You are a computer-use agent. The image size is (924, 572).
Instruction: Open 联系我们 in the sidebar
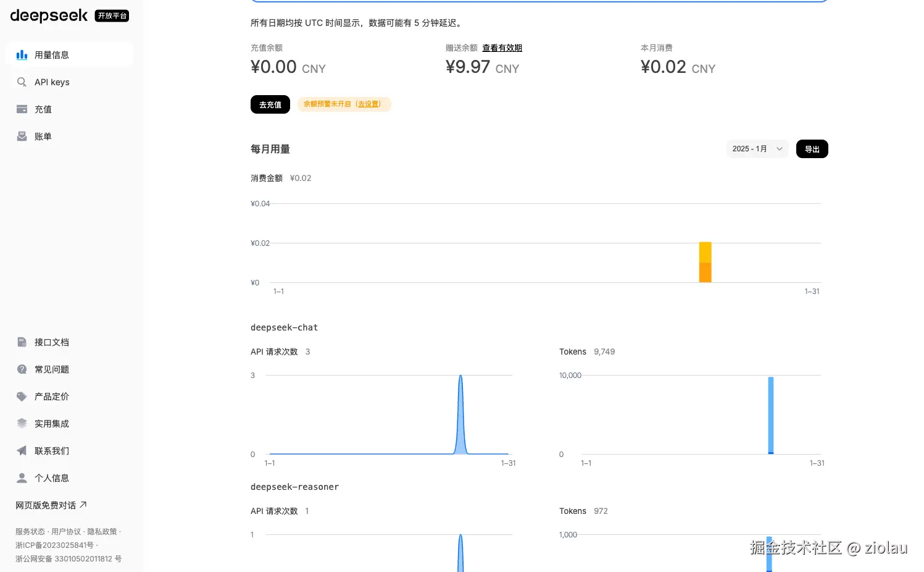69,451
